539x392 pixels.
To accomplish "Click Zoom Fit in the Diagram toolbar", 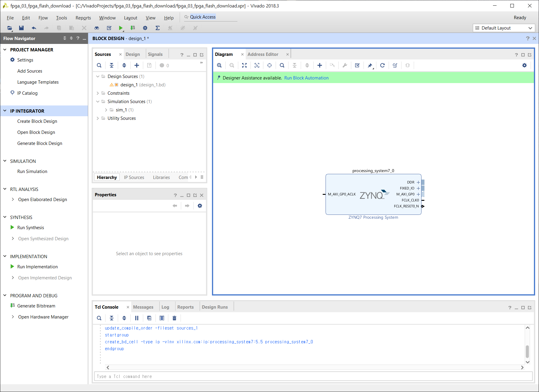I will coord(245,65).
